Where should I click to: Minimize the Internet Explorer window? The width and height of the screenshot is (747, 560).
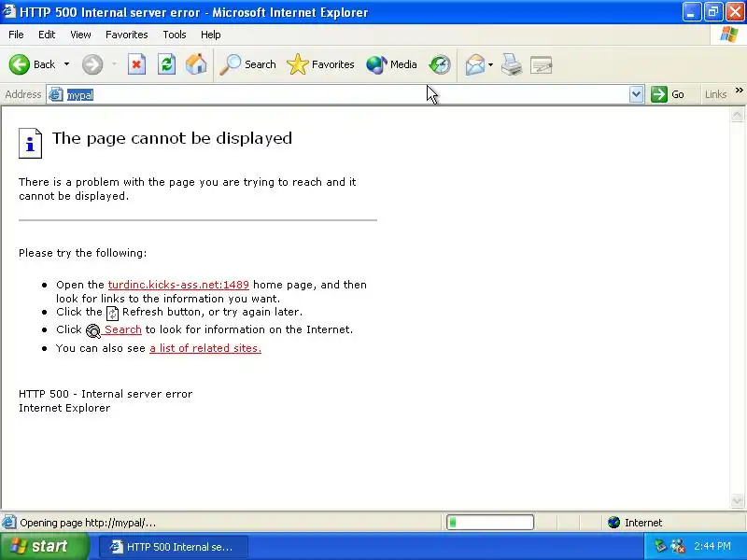click(692, 12)
